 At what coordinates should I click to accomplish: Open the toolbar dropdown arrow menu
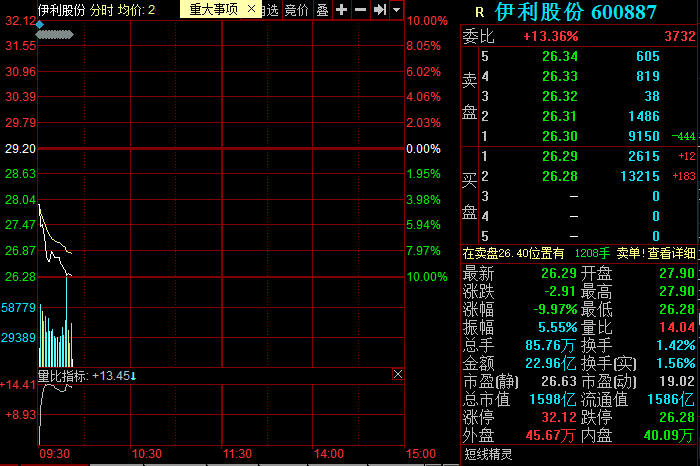point(396,10)
